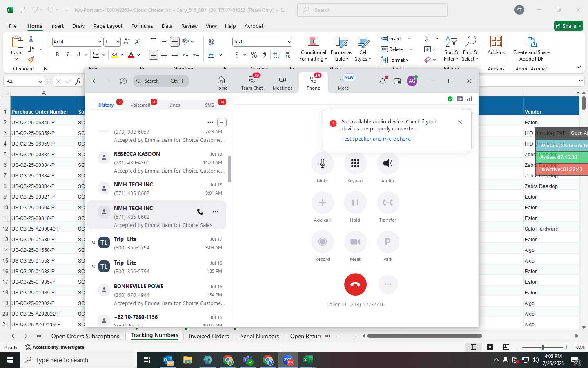Switch to Serial Numbers sheet
The width and height of the screenshot is (588, 368).
(x=260, y=336)
